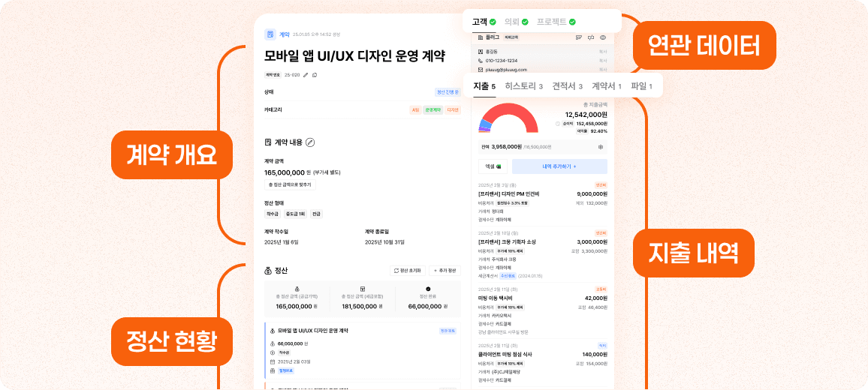Toggle the eye visibility icon in customer panel
Screen dimensions: 868x390
click(602, 37)
